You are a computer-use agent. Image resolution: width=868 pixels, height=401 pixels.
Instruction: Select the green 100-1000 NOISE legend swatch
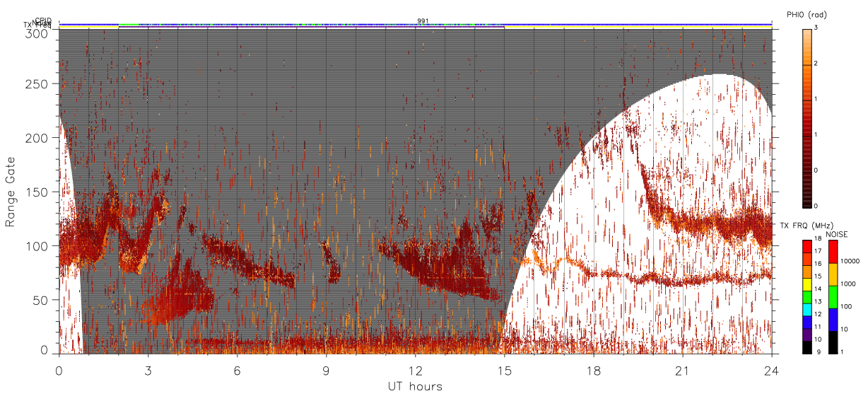tap(833, 297)
